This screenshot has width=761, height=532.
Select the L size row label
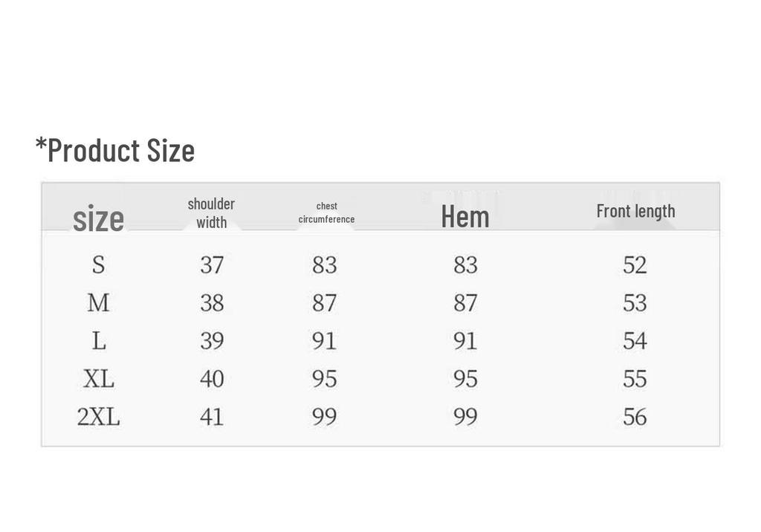(x=99, y=341)
